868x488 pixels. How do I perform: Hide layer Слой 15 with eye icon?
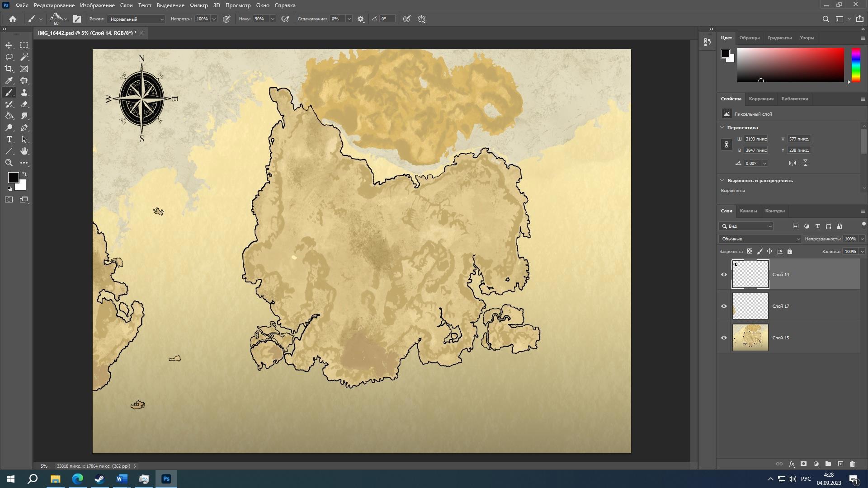(x=724, y=338)
